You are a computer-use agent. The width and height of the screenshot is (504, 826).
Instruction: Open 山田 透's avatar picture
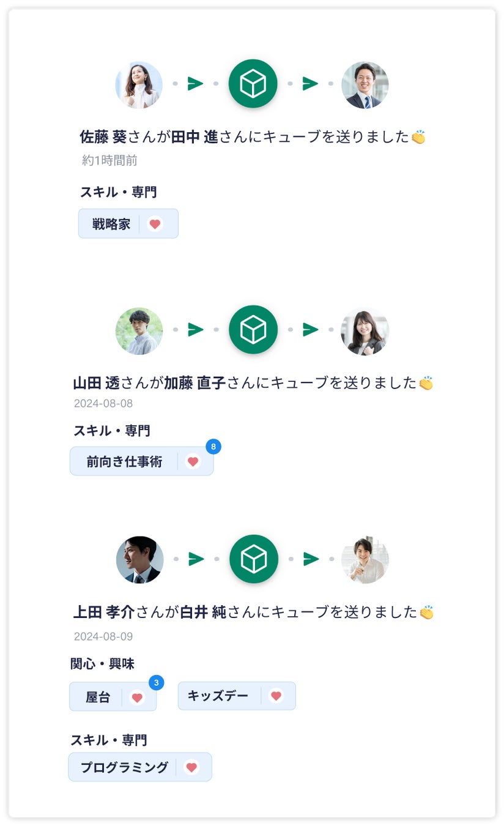click(139, 331)
